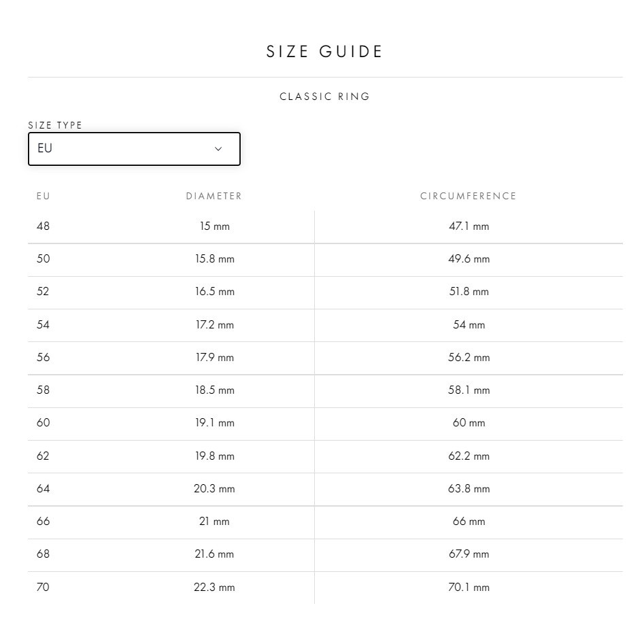
Task: Click the CLASSIC RING subtitle
Action: coord(324,97)
